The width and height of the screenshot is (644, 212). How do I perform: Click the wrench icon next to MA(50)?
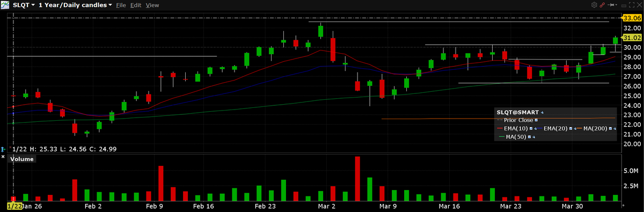(533, 137)
